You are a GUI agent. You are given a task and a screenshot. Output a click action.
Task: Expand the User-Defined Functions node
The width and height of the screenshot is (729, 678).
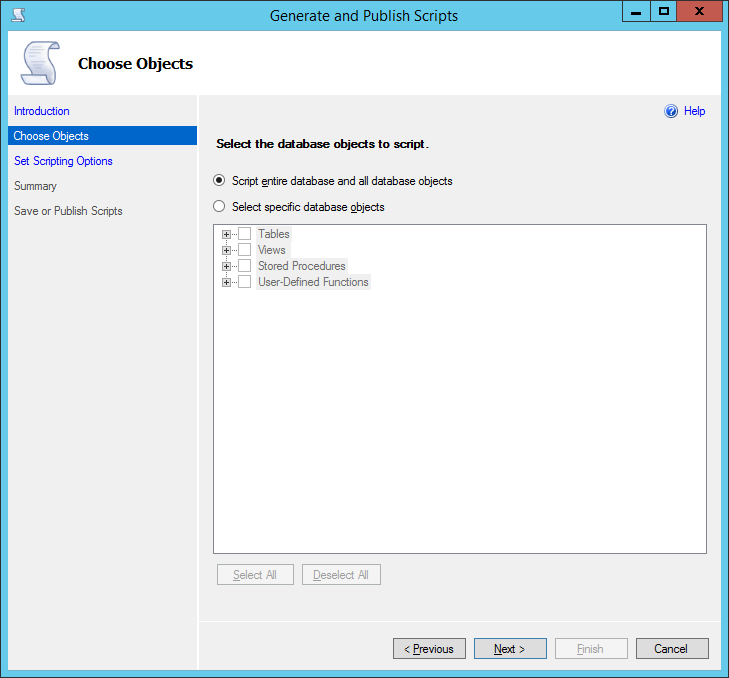227,282
